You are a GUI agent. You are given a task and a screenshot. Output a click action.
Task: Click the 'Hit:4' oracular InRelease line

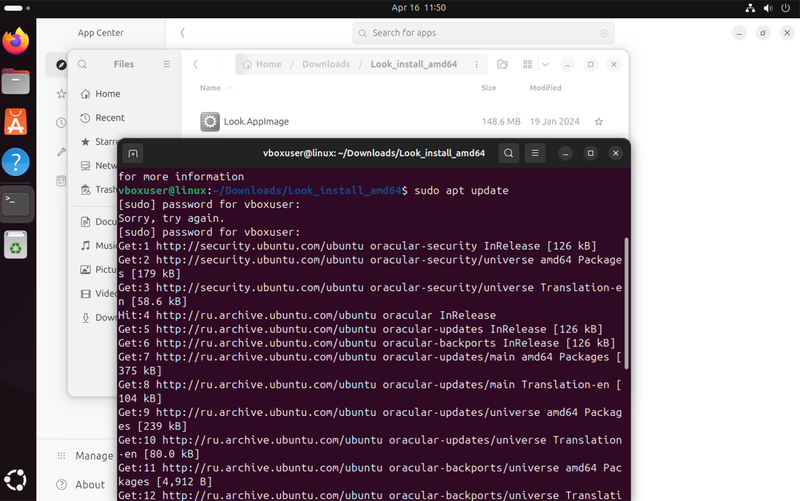click(x=307, y=315)
